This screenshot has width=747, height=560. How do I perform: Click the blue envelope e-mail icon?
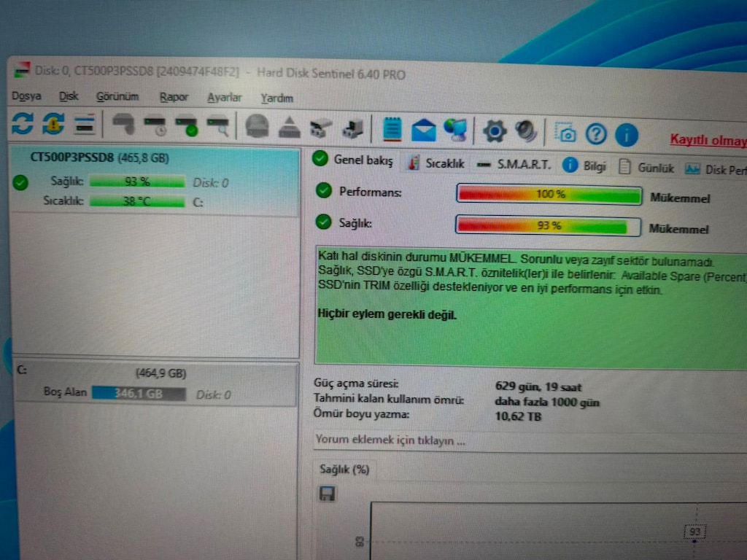tap(424, 131)
